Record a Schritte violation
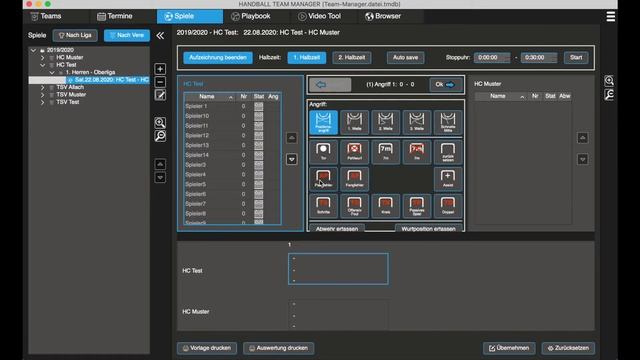The height and width of the screenshot is (360, 640). click(x=323, y=206)
